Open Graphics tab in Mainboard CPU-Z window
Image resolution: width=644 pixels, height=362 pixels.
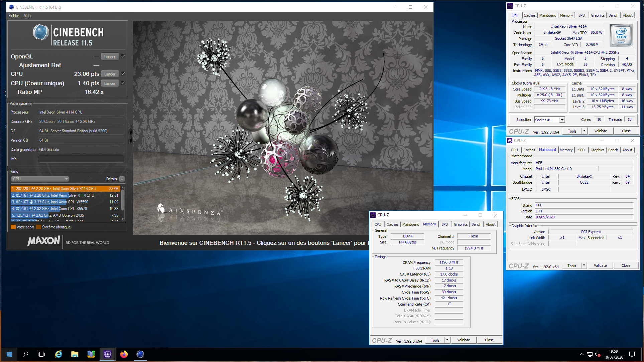(x=597, y=150)
